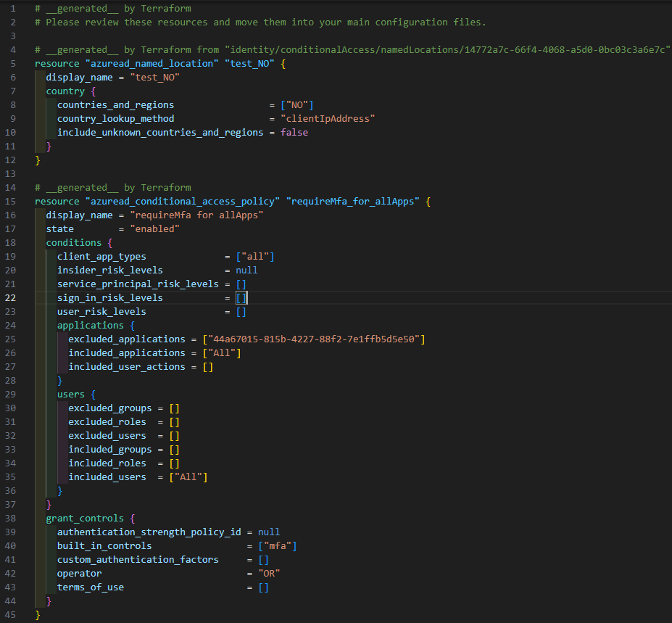Click the authentication_strength_policy_id attribute name
Viewport: 672px width, 623px height.
click(149, 532)
